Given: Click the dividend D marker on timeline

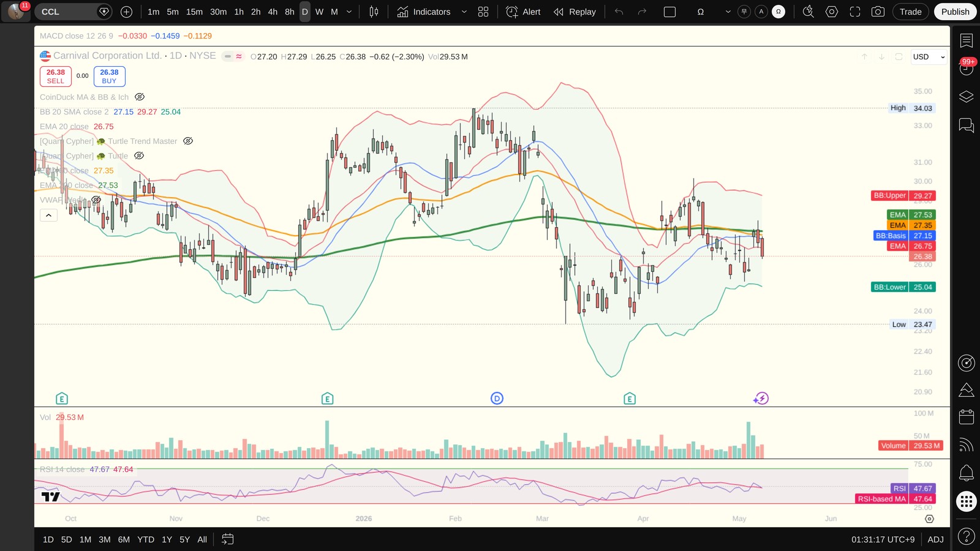Looking at the screenshot, I should 497,399.
